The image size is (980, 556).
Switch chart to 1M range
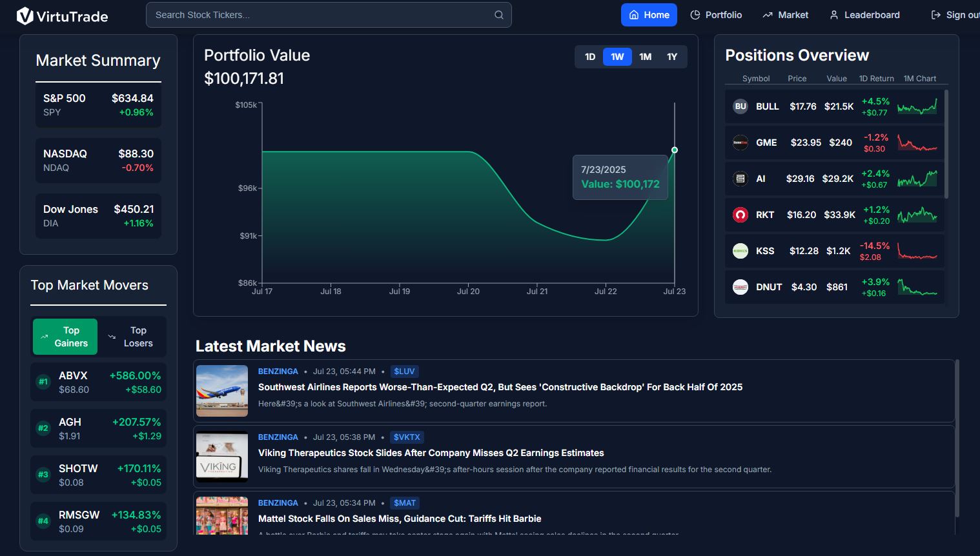(645, 57)
